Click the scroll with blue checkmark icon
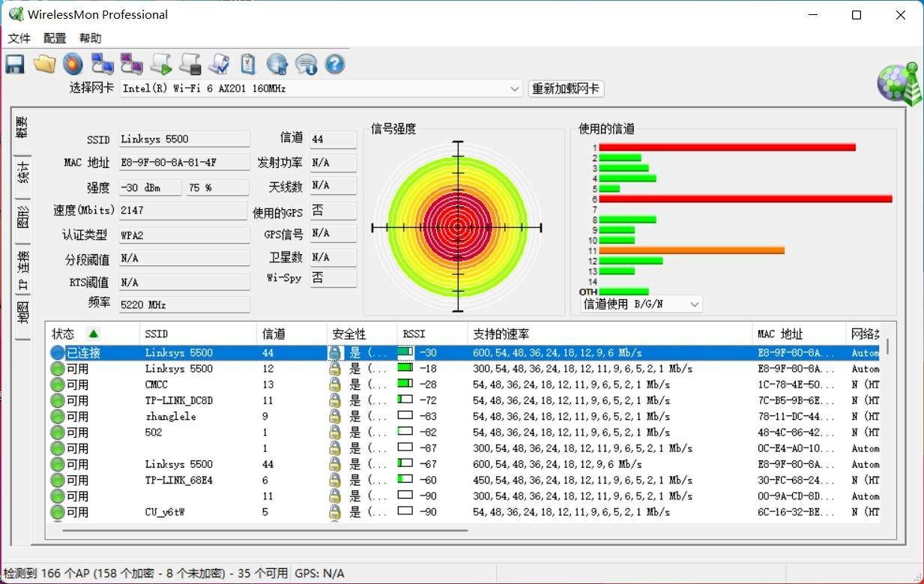This screenshot has height=584, width=924. click(x=219, y=64)
